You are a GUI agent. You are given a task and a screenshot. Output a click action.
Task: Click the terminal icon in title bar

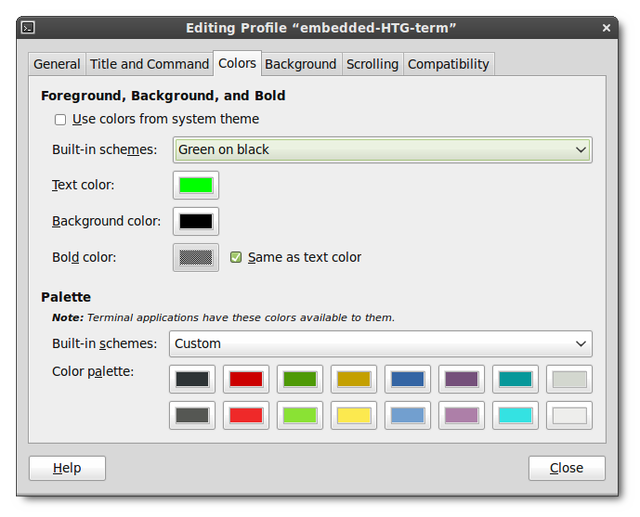(29, 28)
